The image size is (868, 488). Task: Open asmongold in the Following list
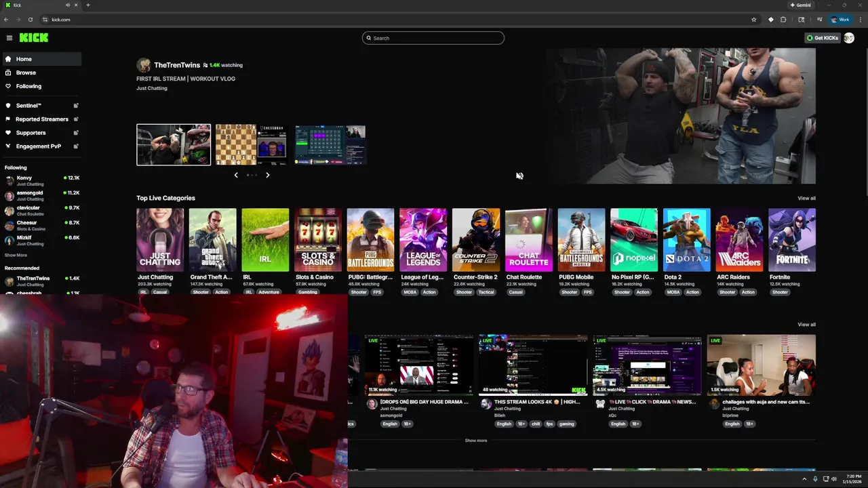pyautogui.click(x=42, y=195)
